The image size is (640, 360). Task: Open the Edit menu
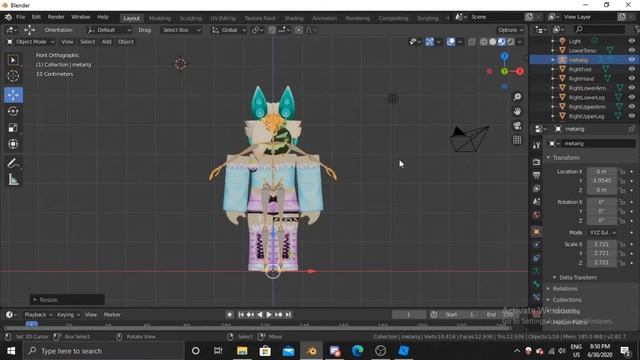point(36,17)
